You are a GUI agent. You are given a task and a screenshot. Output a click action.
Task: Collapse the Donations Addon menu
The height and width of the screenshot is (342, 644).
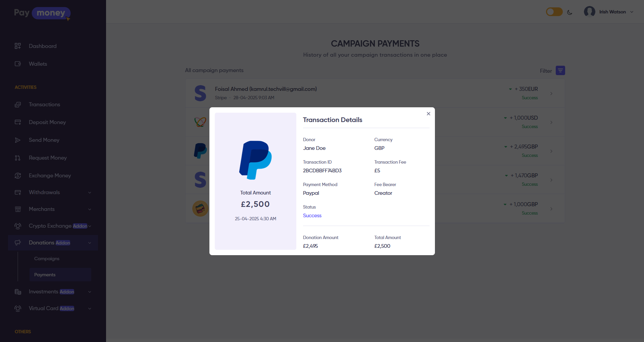[90, 243]
